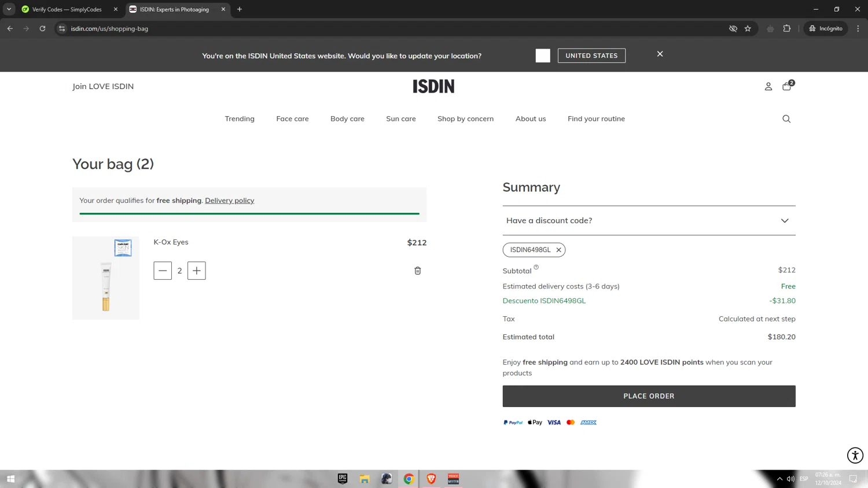Click the Visa logo
This screenshot has width=868, height=488.
coord(554,423)
